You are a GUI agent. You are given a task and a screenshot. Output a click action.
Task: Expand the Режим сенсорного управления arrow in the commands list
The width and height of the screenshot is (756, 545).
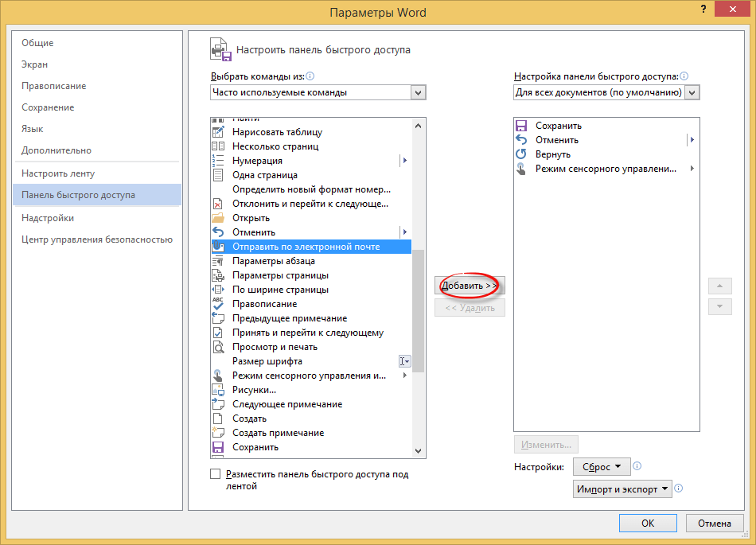pos(405,376)
